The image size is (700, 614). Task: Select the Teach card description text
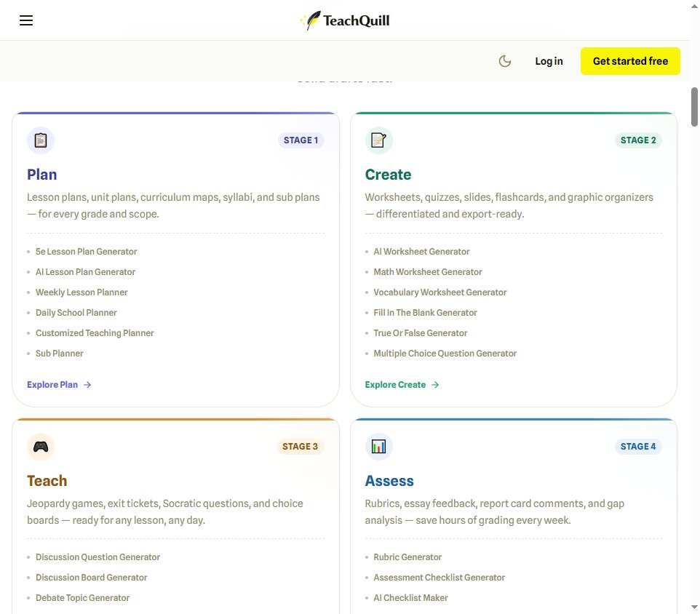[165, 512]
